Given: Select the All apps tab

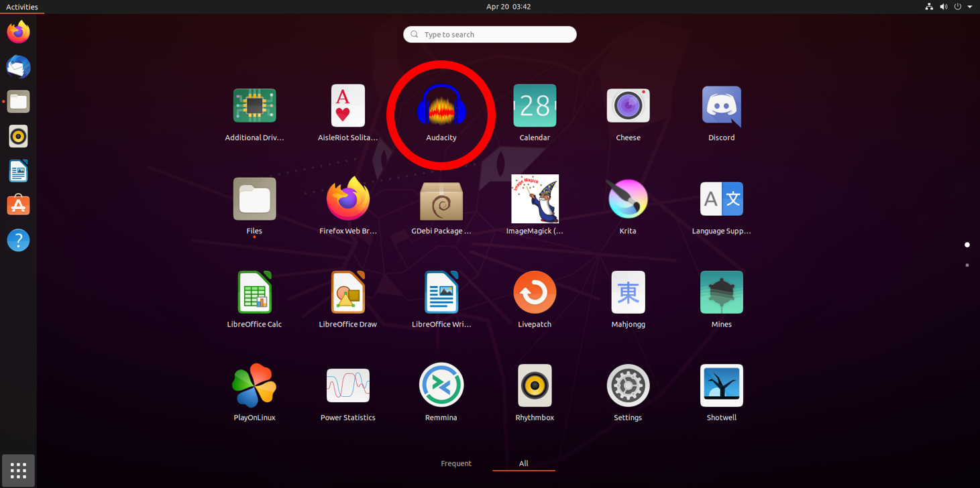Looking at the screenshot, I should pyautogui.click(x=523, y=463).
